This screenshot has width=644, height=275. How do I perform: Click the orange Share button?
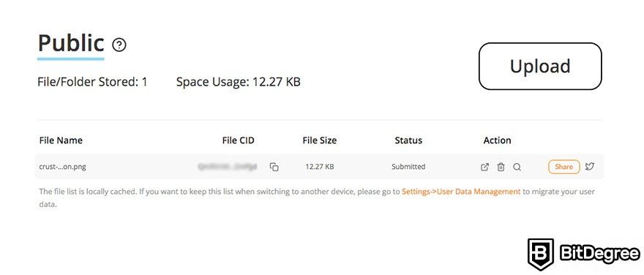[x=564, y=167]
